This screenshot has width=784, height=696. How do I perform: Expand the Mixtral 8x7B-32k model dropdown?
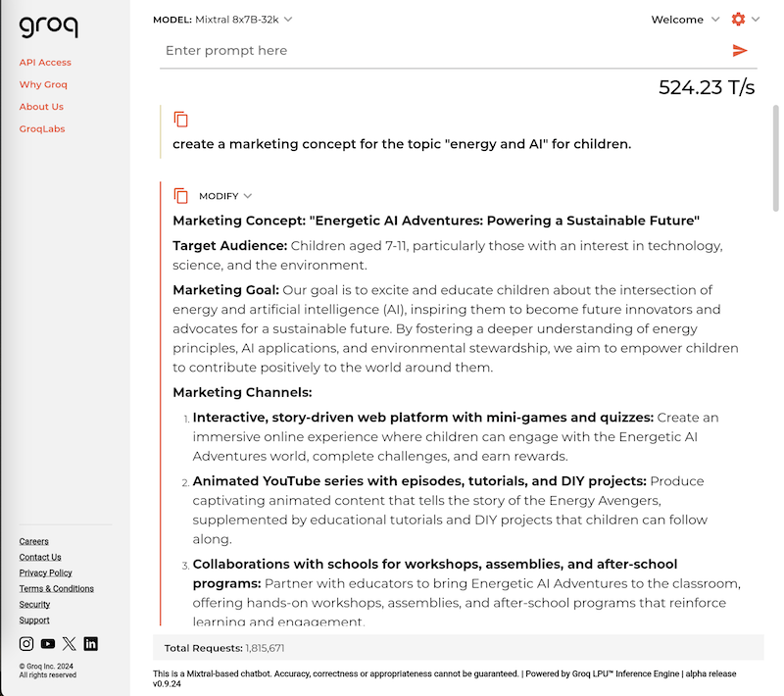tap(288, 20)
